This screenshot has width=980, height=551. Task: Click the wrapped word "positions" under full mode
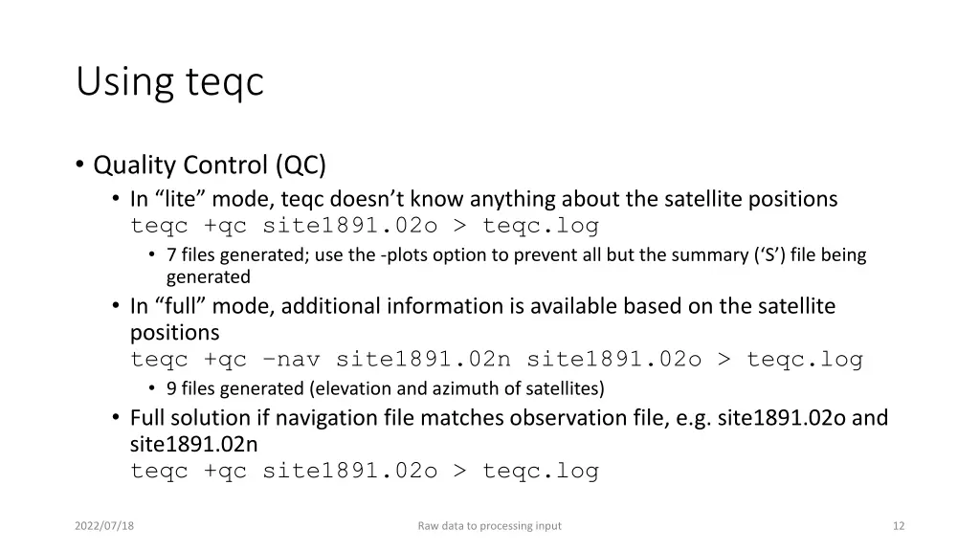pyautogui.click(x=174, y=333)
